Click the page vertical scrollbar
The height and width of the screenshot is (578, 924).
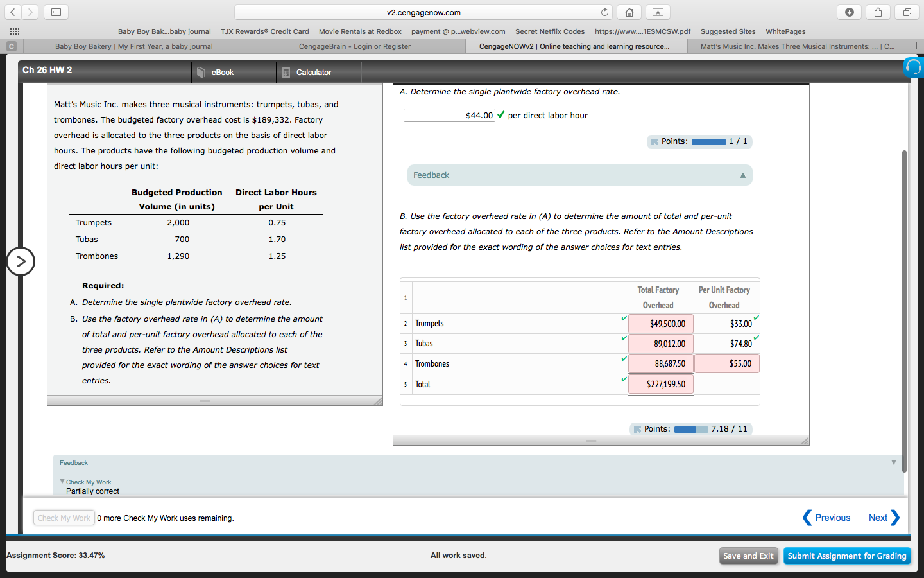pyautogui.click(x=904, y=311)
